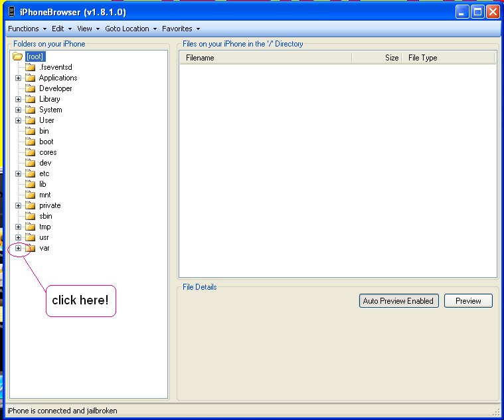
Task: Expand the Library folder node
Action: [19, 99]
